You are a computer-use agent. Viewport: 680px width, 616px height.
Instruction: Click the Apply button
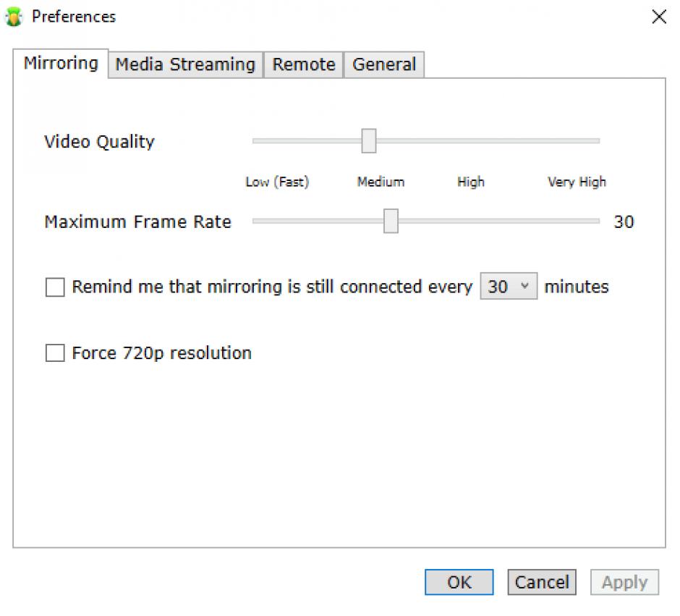click(624, 582)
